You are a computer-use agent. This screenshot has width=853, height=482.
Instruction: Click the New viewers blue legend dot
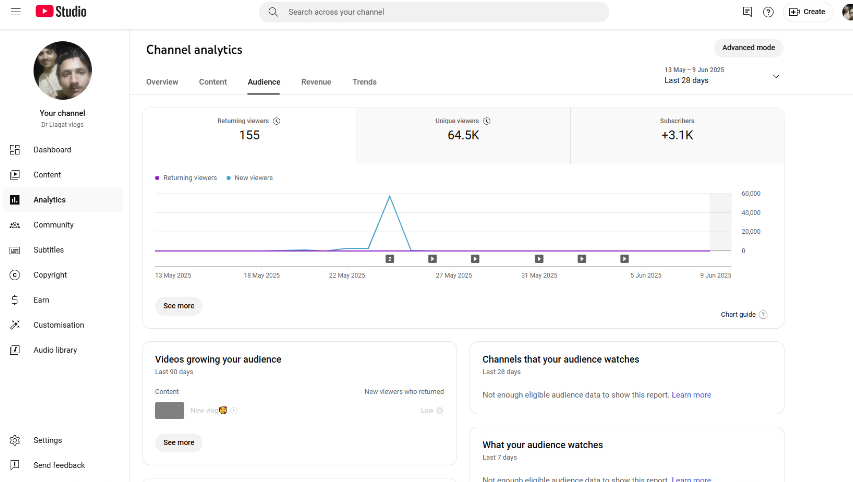(x=229, y=178)
